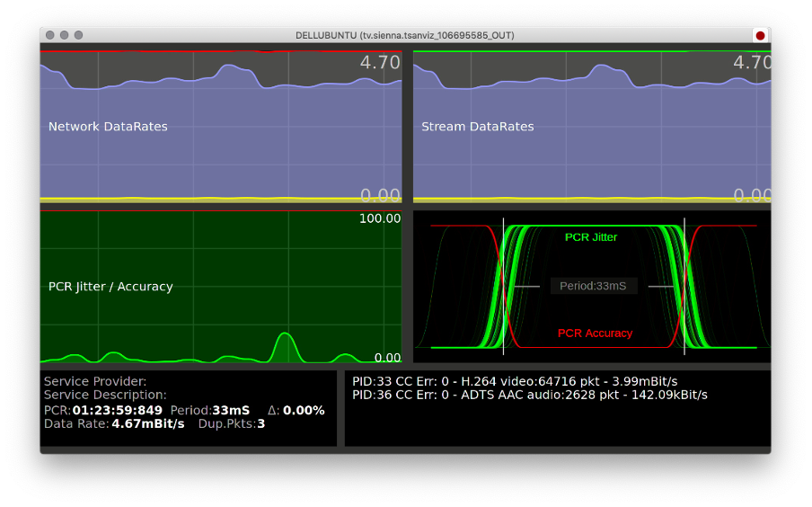Click the red record indicator in title bar
812x507 pixels.
(x=760, y=35)
